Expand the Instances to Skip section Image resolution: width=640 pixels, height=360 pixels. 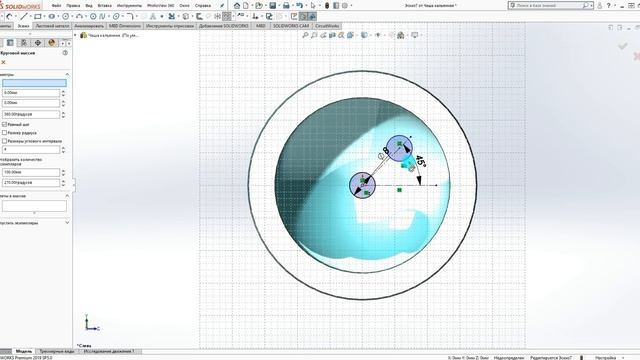click(67, 223)
